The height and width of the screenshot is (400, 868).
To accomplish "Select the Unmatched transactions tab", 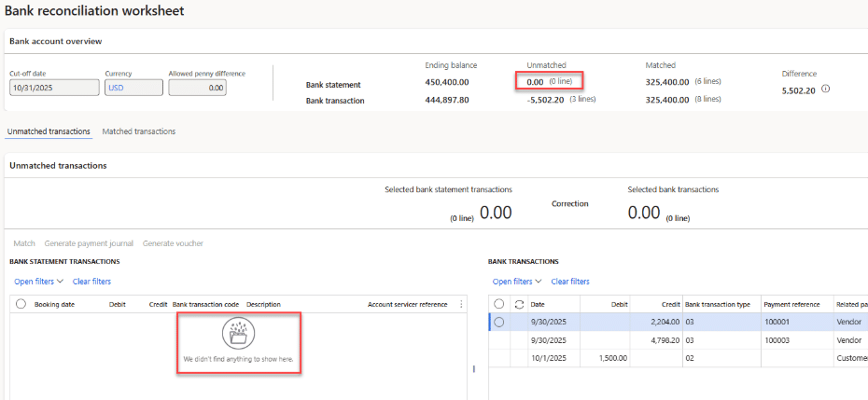I will 49,131.
